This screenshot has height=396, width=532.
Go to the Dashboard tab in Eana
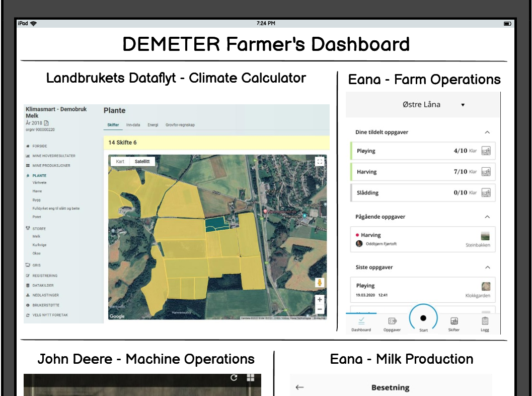(361, 324)
